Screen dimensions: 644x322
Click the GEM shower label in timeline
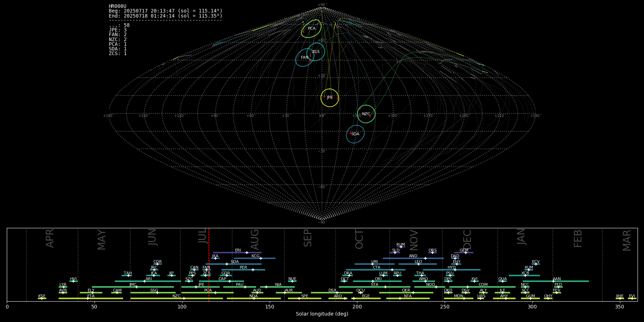464,250
